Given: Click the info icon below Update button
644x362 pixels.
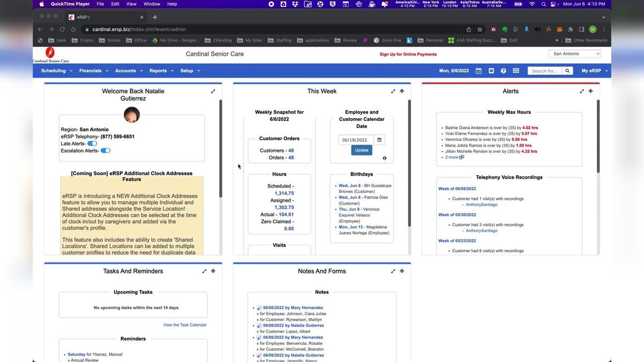Looking at the screenshot, I should 385,158.
